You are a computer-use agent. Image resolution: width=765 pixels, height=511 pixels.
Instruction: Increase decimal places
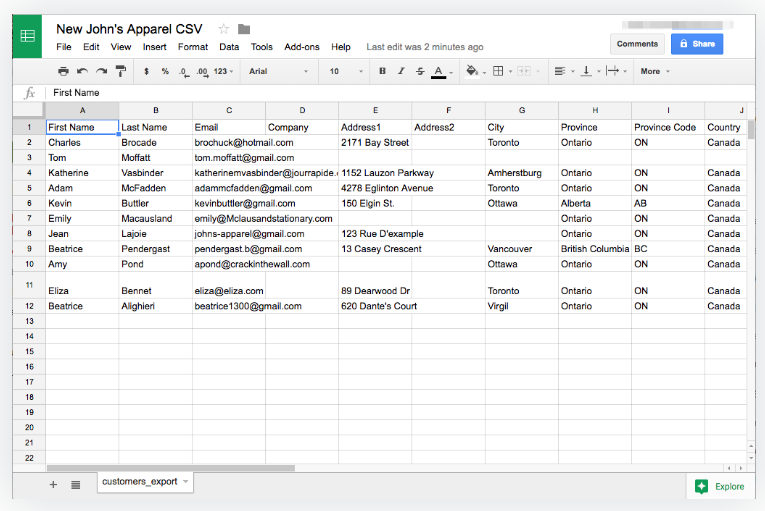coord(202,72)
